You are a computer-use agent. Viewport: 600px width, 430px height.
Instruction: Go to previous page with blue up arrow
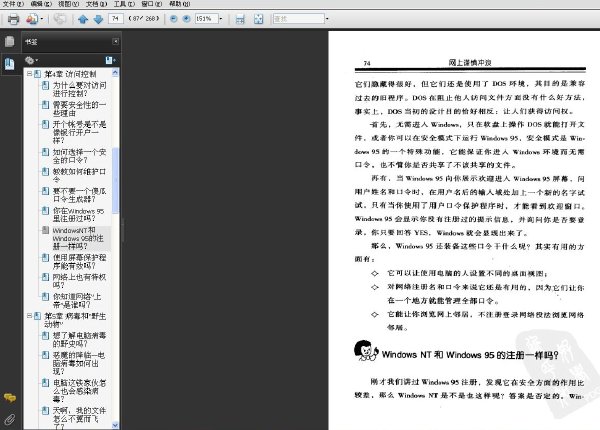click(83, 19)
